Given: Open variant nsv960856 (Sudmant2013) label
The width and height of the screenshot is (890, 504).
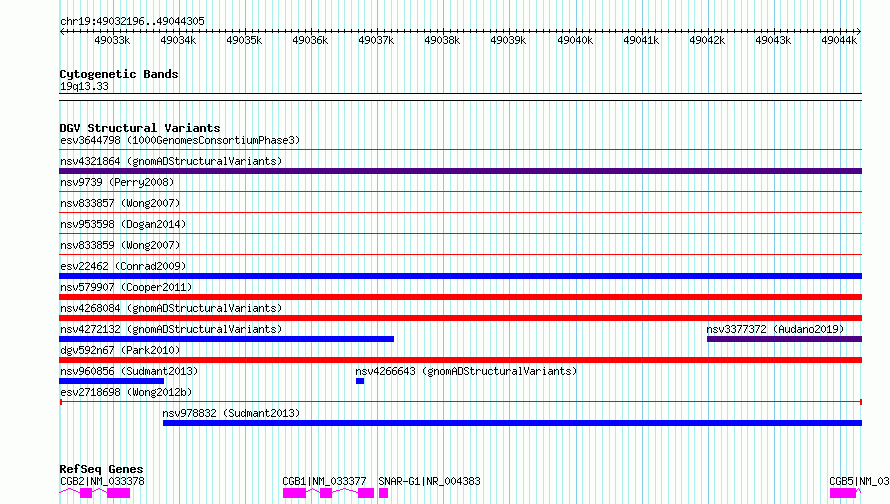Looking at the screenshot, I should tap(129, 371).
